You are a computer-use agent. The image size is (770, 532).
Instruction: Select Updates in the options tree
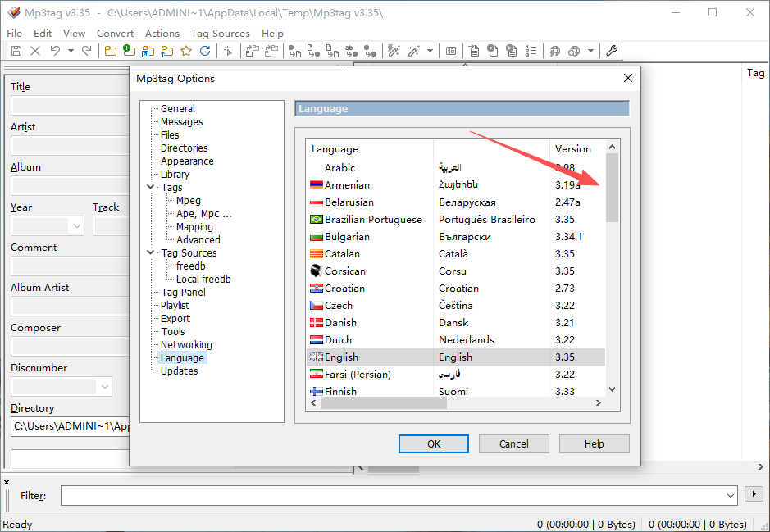click(180, 371)
